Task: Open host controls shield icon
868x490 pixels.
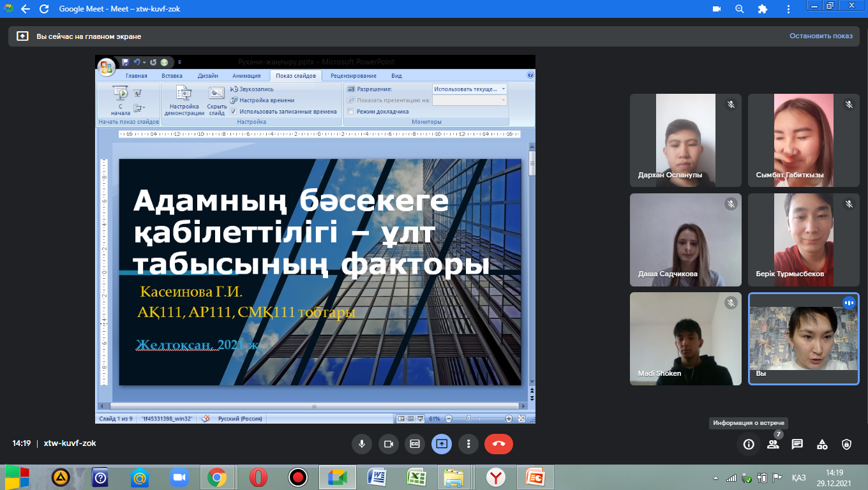Action: point(846,444)
